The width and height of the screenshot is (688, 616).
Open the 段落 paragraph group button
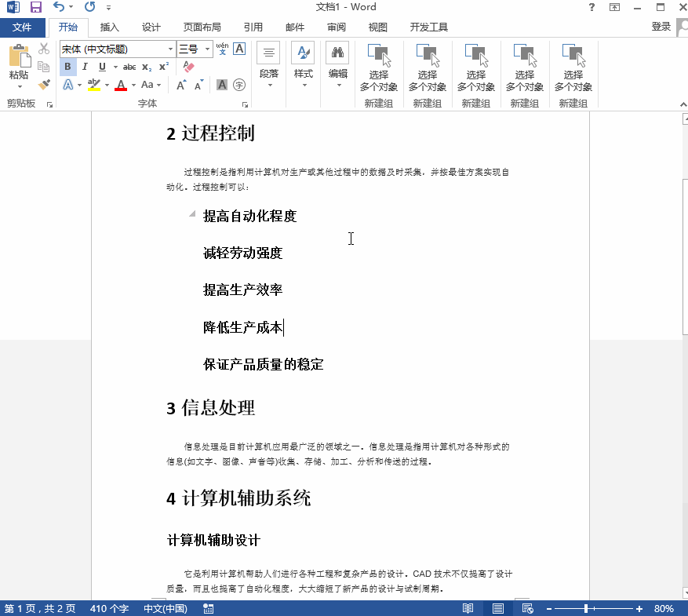pos(269,65)
